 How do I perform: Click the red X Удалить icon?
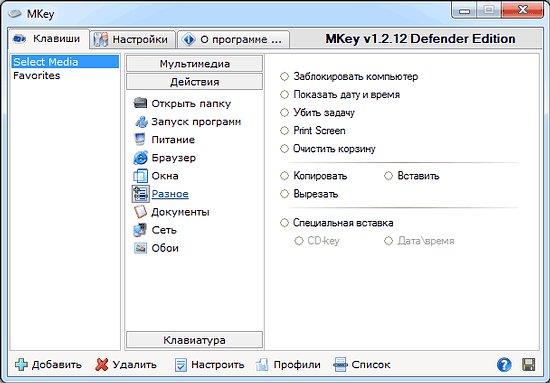(102, 365)
